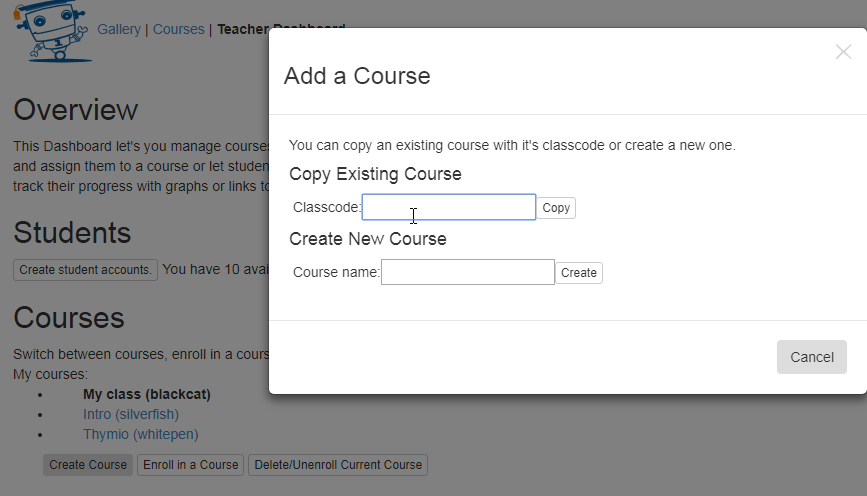
Task: Open the Gallery link
Action: click(119, 29)
